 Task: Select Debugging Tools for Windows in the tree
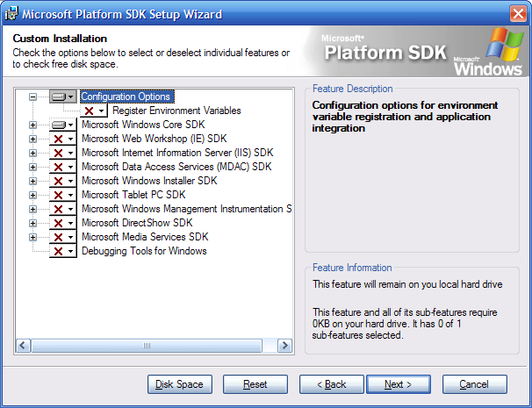(144, 251)
